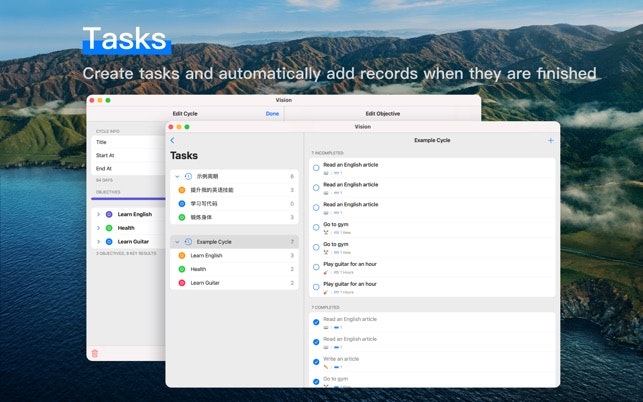Add a new task with the plus icon
The width and height of the screenshot is (643, 402).
click(550, 141)
